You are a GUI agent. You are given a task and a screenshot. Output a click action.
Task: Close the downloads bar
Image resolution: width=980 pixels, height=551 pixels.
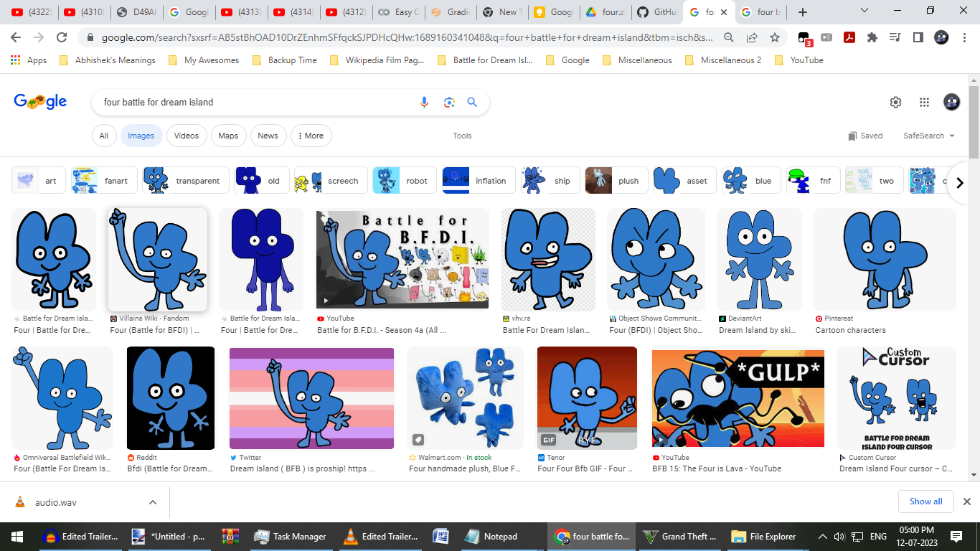[x=966, y=501]
